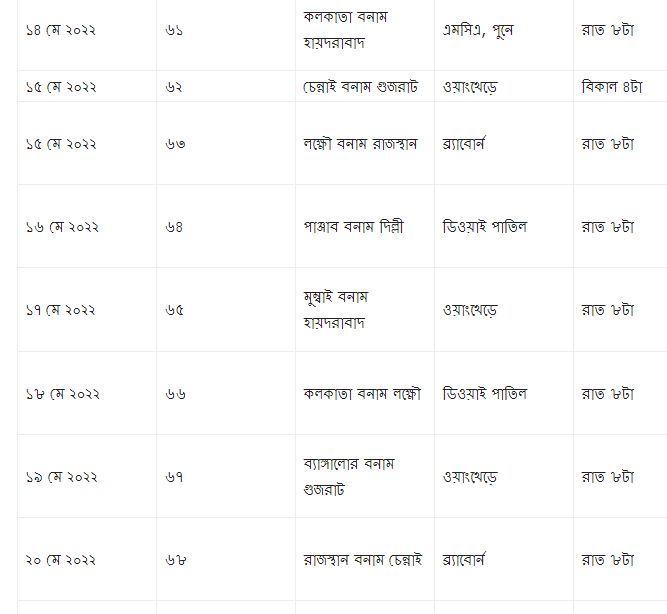The width and height of the screenshot is (667, 614).
Task: Select the date ১৬ মে ২০২২
Action: (62, 227)
